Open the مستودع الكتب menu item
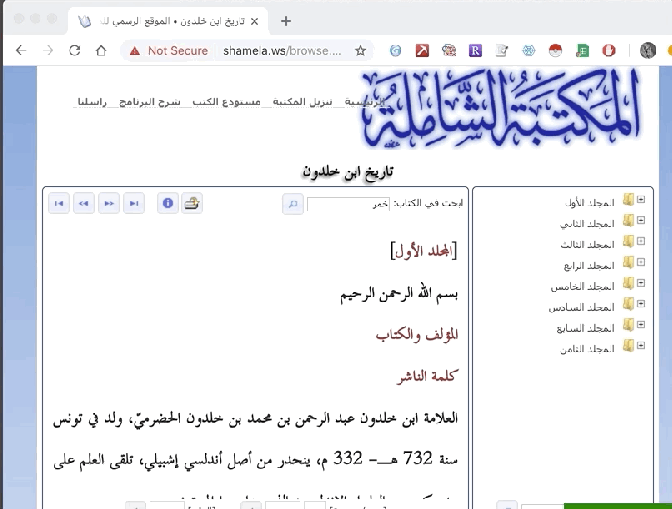 (238, 102)
